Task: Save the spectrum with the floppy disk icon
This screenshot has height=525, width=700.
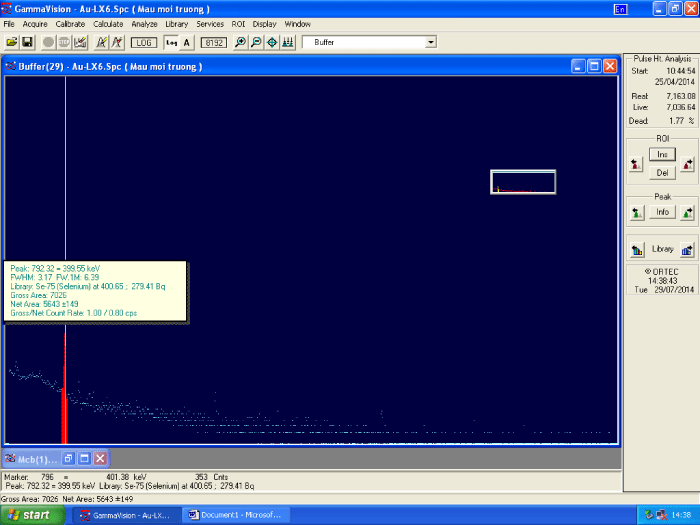Action: [x=27, y=42]
